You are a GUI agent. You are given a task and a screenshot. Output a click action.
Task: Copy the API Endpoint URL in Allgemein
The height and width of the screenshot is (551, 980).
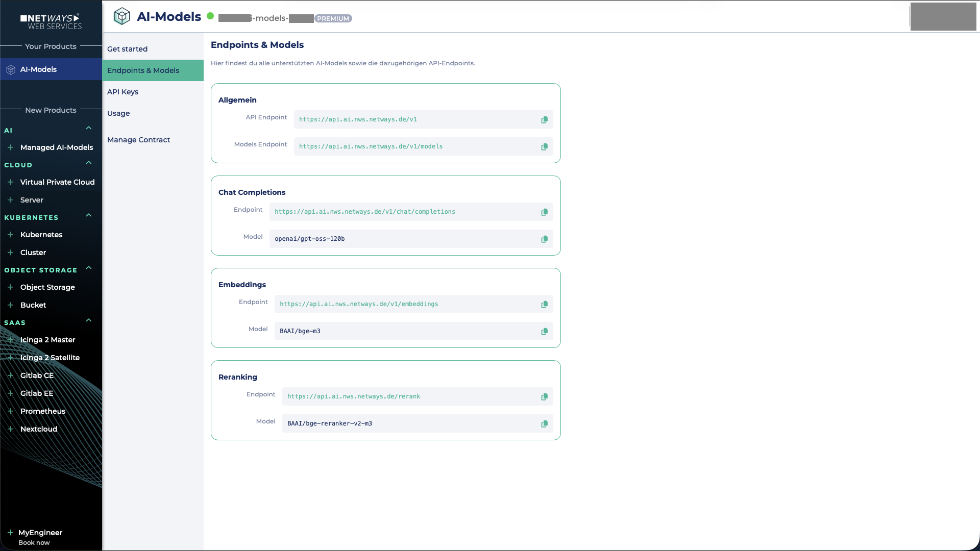(544, 119)
